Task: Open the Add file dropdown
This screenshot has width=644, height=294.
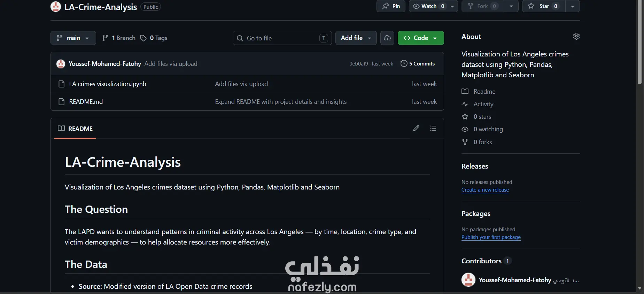Action: coord(356,38)
